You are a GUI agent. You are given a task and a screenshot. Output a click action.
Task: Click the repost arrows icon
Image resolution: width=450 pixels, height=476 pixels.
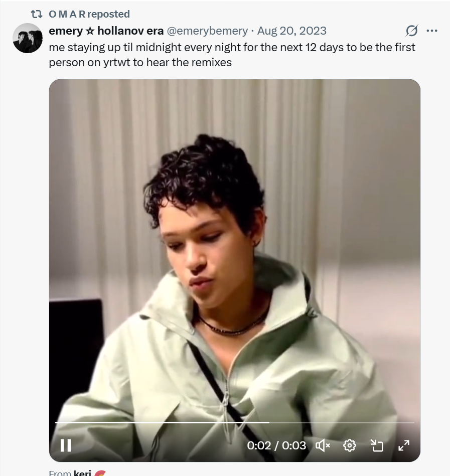click(x=37, y=14)
